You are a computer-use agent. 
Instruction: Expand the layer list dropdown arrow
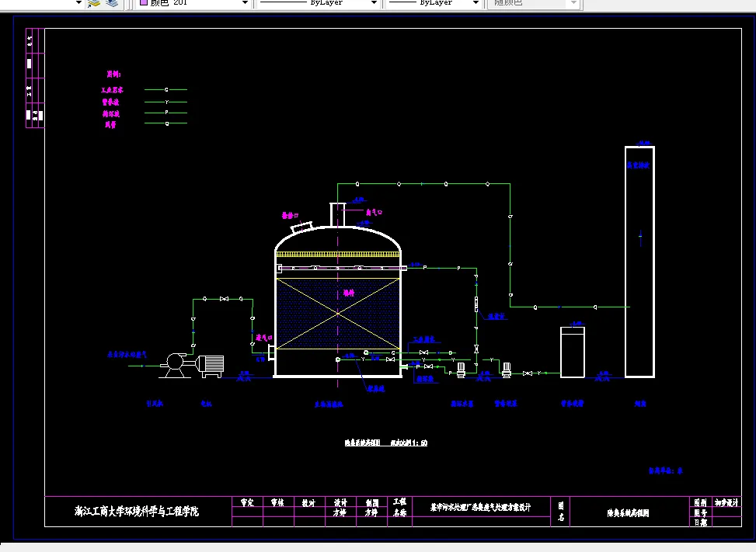click(78, 3)
